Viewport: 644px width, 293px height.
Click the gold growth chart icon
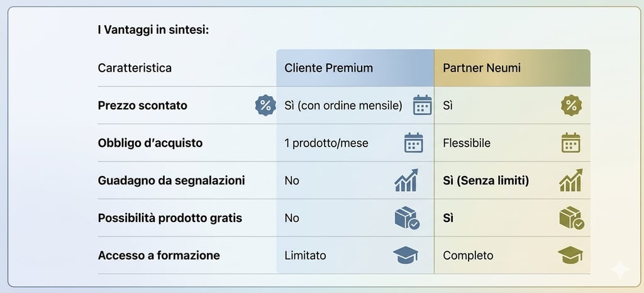coord(570,180)
